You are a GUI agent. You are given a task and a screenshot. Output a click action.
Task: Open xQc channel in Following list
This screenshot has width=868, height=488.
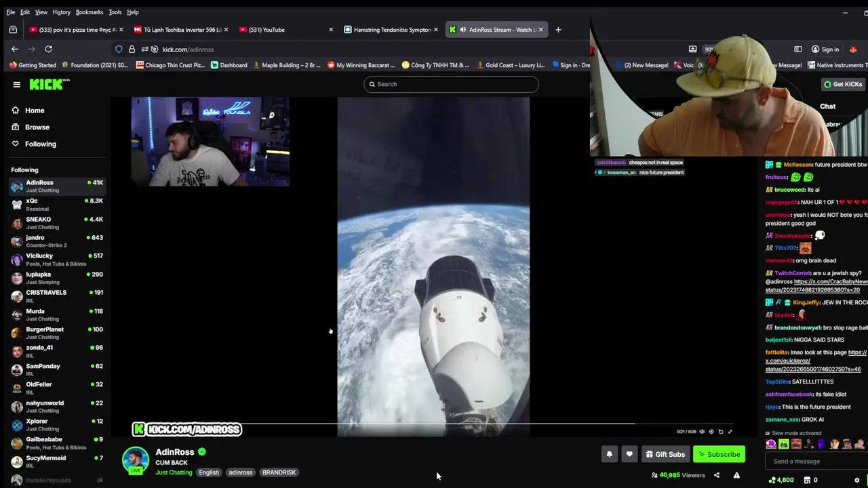click(57, 205)
